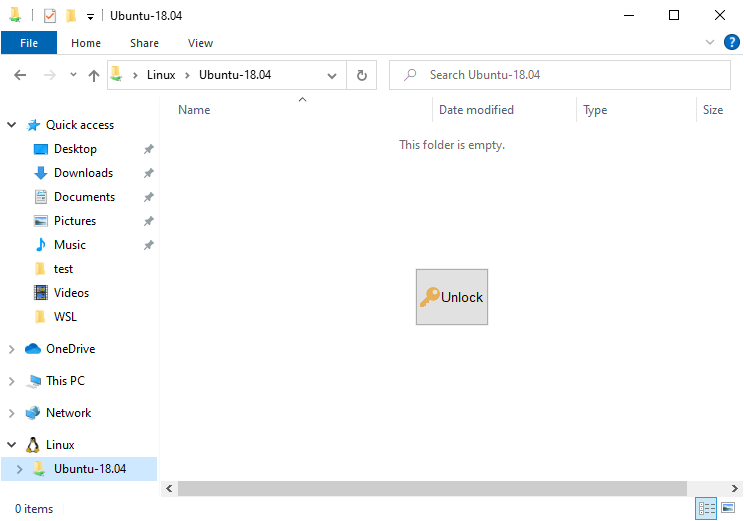Image resolution: width=744 pixels, height=521 pixels.
Task: Open Customize Quick Access Toolbar dropdown
Action: point(90,17)
